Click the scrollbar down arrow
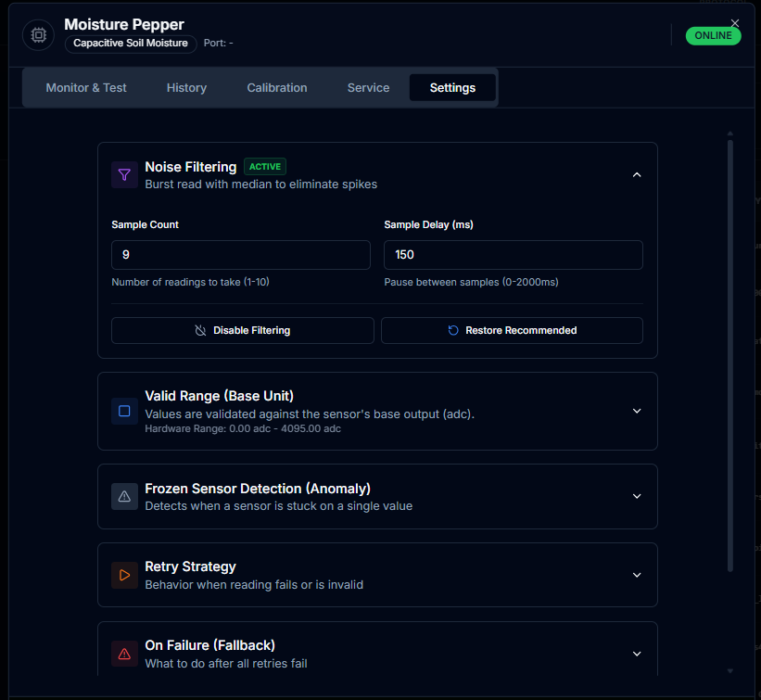Screen dimensions: 761x700 pos(729,671)
